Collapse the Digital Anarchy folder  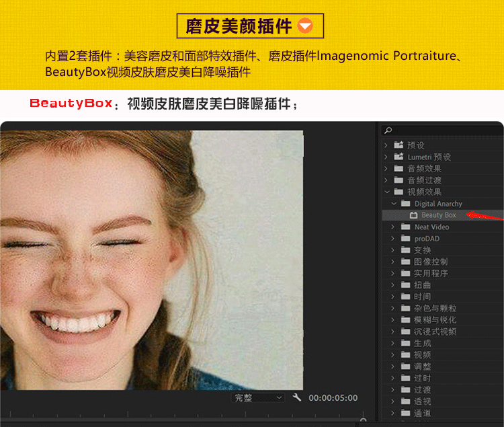(x=394, y=204)
